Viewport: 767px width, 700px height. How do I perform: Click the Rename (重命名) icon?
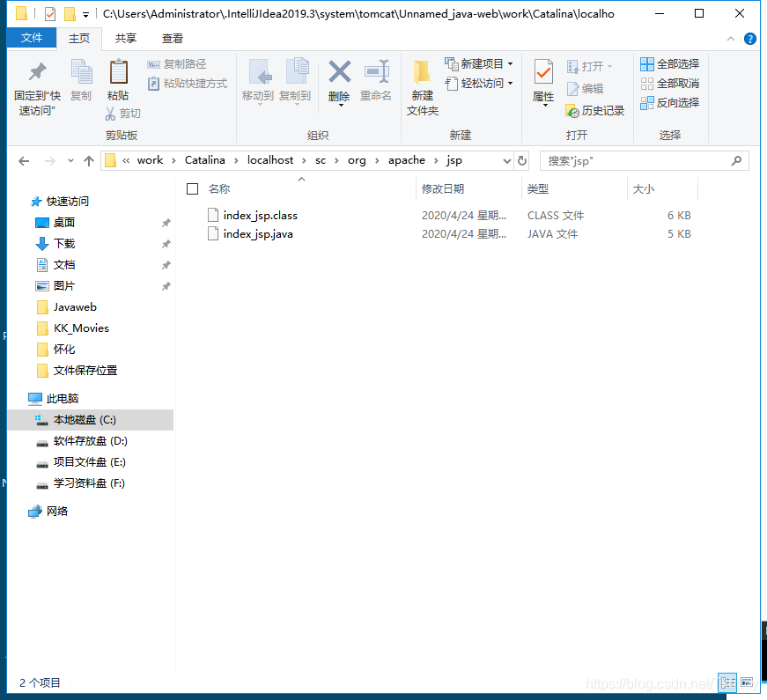(376, 72)
